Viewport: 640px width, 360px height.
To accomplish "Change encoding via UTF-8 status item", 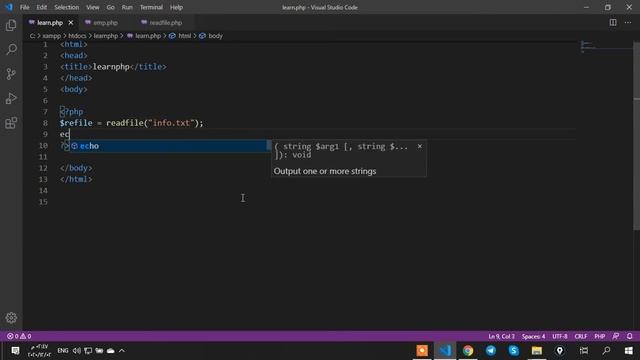I will pyautogui.click(x=560, y=336).
